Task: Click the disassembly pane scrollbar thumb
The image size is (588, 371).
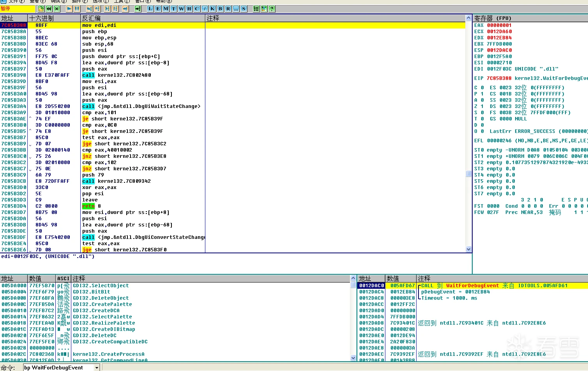Action: click(x=468, y=173)
